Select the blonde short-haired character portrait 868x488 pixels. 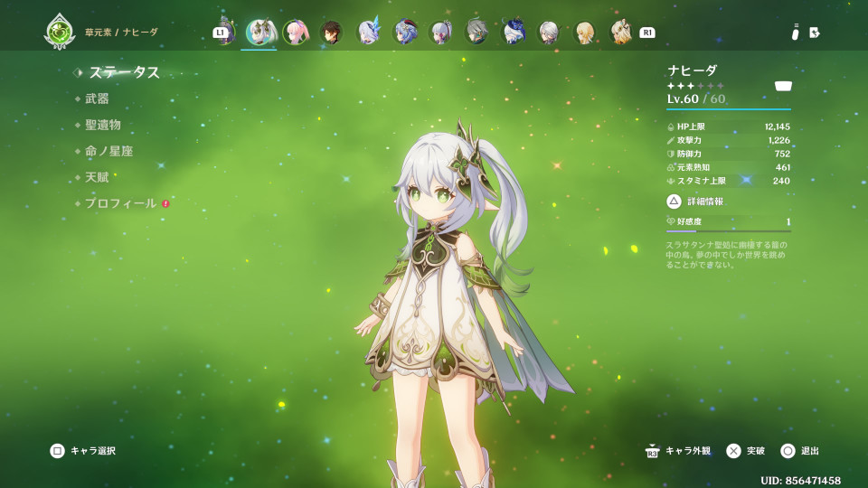tap(585, 33)
